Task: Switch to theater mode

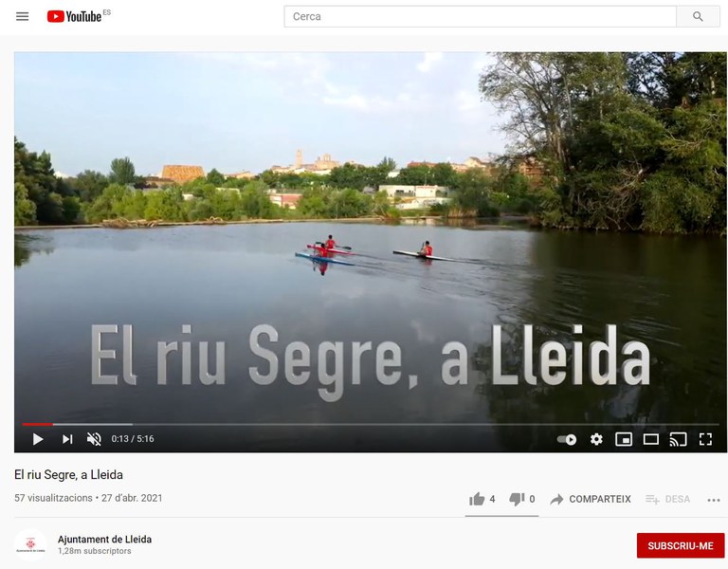Action: 651,439
